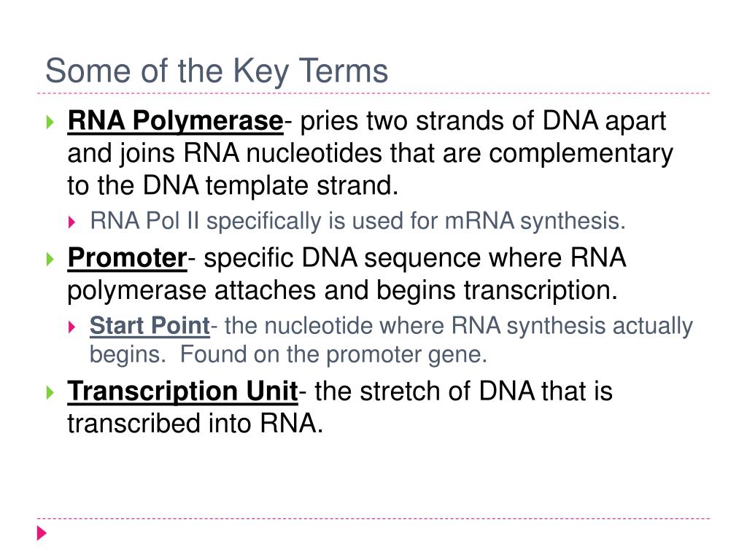This screenshot has height=560, width=747.
Task: Click the pink arrow at slide bottom-left
Action: 42,533
